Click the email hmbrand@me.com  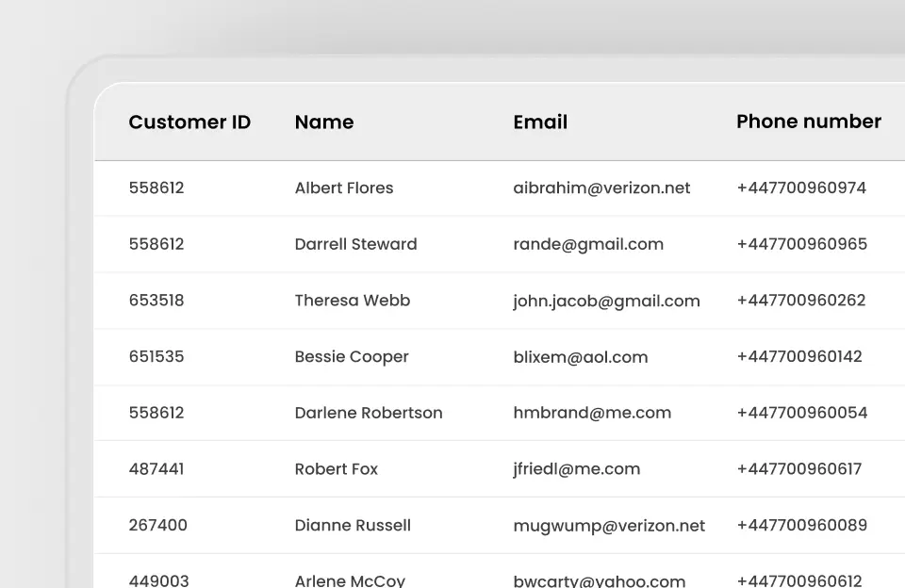tap(592, 413)
